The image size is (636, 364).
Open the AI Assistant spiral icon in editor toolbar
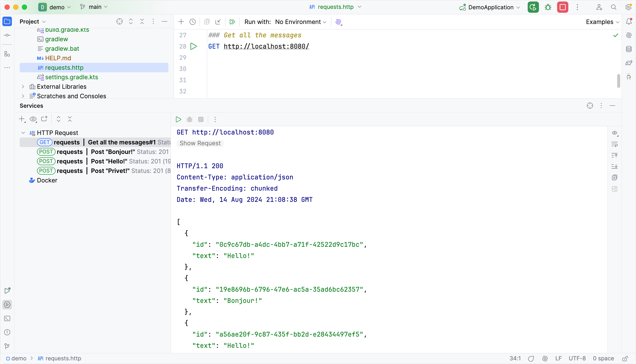pos(339,22)
